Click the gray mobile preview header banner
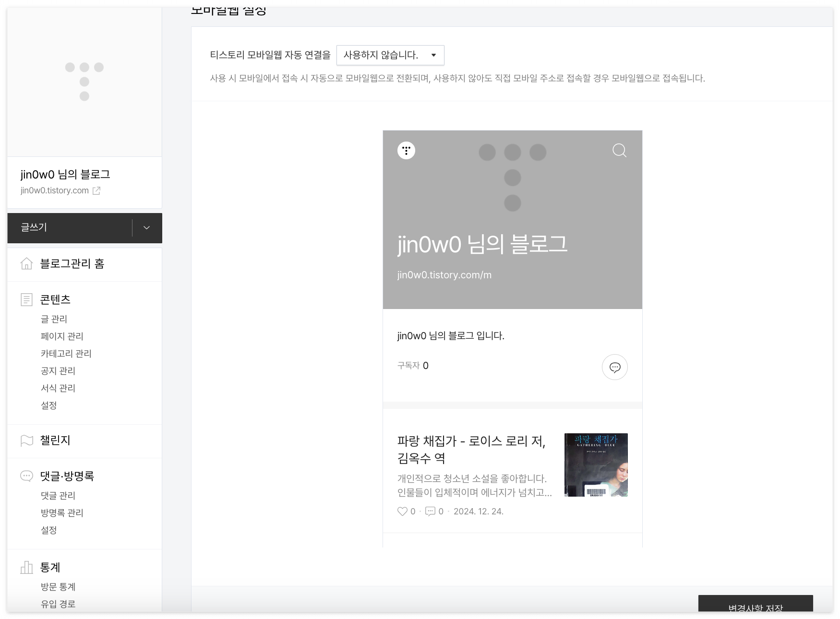The width and height of the screenshot is (840, 619). [513, 220]
